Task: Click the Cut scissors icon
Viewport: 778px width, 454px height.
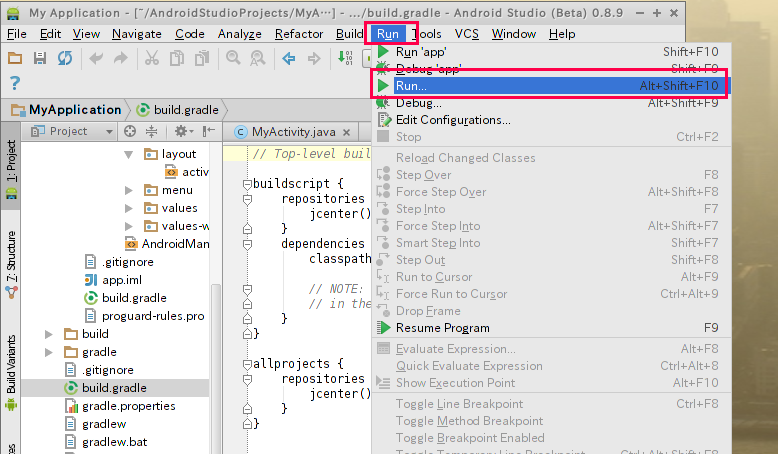Action: (x=152, y=58)
